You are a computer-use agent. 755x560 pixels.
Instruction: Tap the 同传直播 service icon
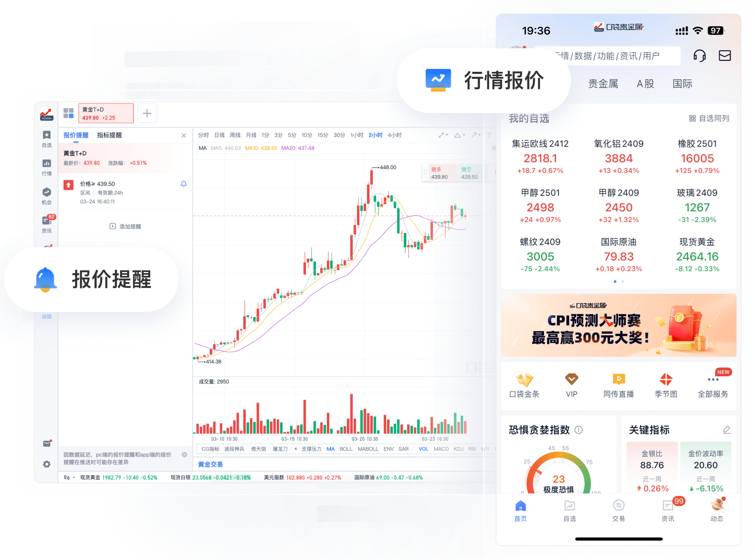(619, 385)
